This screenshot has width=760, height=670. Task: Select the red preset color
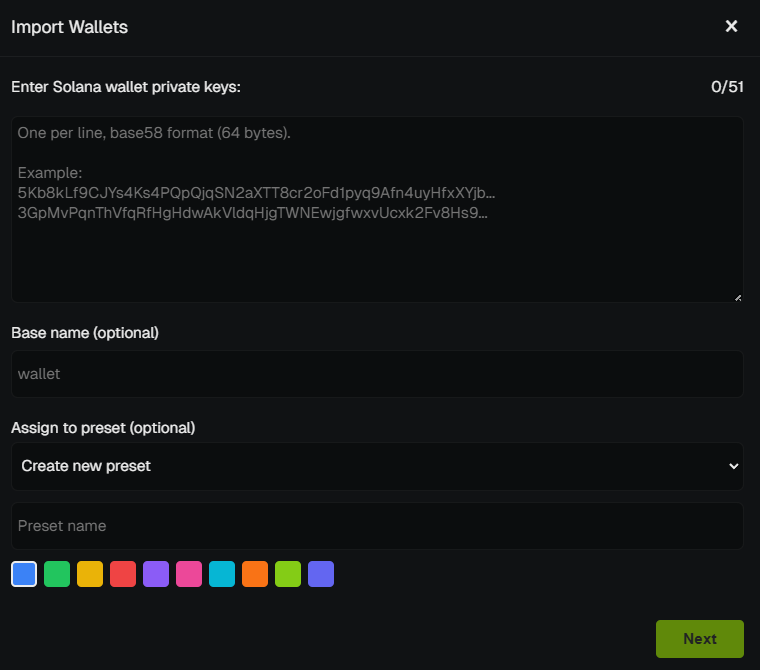123,574
